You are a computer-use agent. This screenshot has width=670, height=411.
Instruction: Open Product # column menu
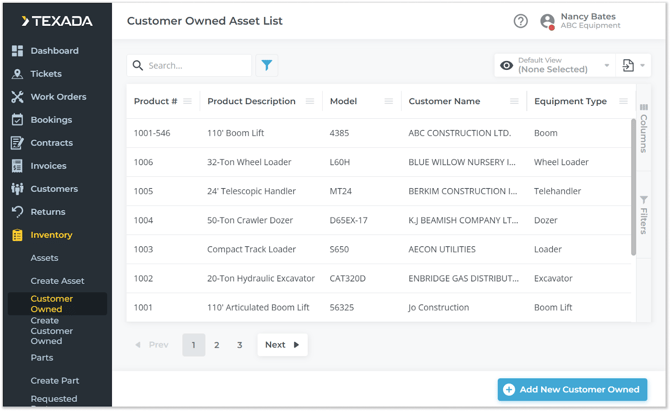coord(187,101)
